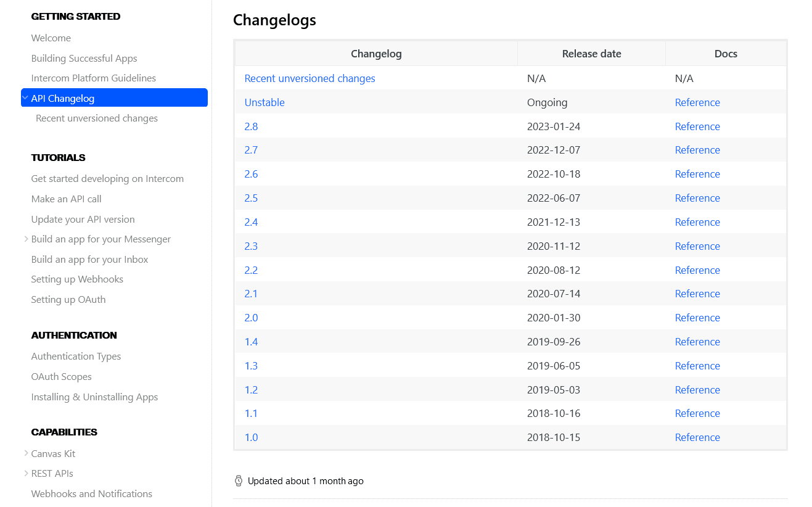
Task: Open Reference docs for version 1.0
Action: [x=697, y=437]
